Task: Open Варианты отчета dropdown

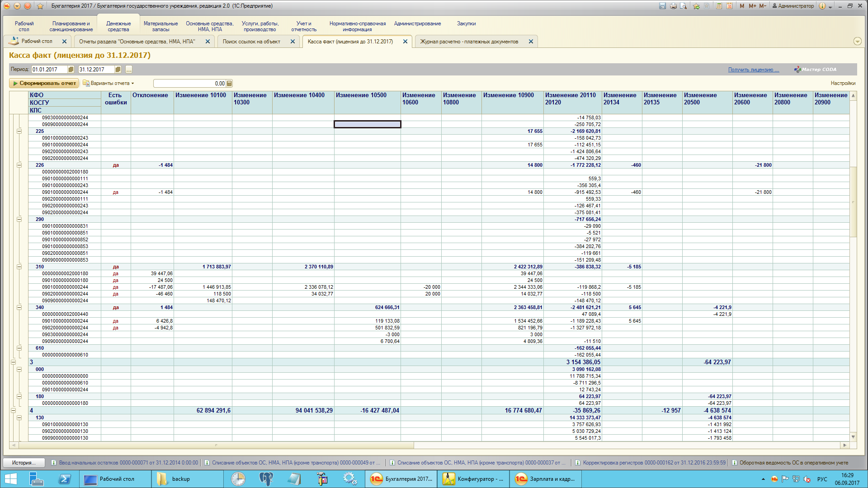Action: pyautogui.click(x=108, y=84)
